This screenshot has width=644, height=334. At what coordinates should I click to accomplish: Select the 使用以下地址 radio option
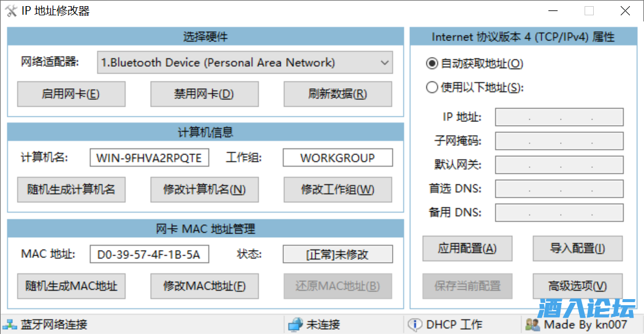(x=432, y=88)
